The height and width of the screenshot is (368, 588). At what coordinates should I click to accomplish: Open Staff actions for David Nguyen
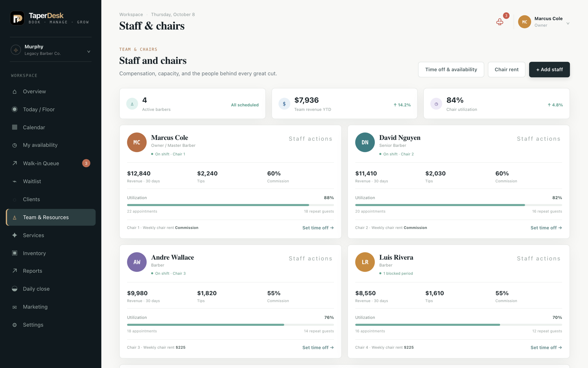click(x=539, y=139)
